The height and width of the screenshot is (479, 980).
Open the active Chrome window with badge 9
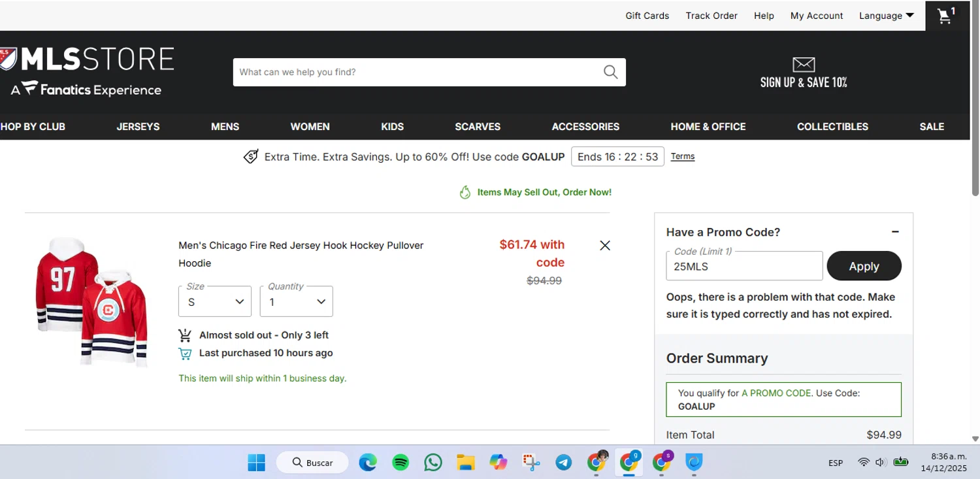point(629,462)
